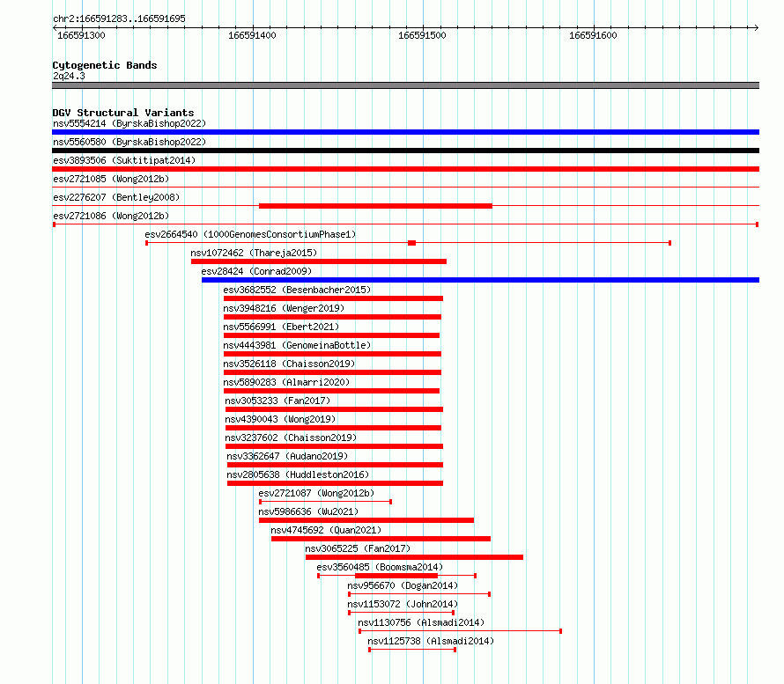The width and height of the screenshot is (784, 684).
Task: Select esv3893506 (Suktitipat2014) variant label
Action: 124,160
